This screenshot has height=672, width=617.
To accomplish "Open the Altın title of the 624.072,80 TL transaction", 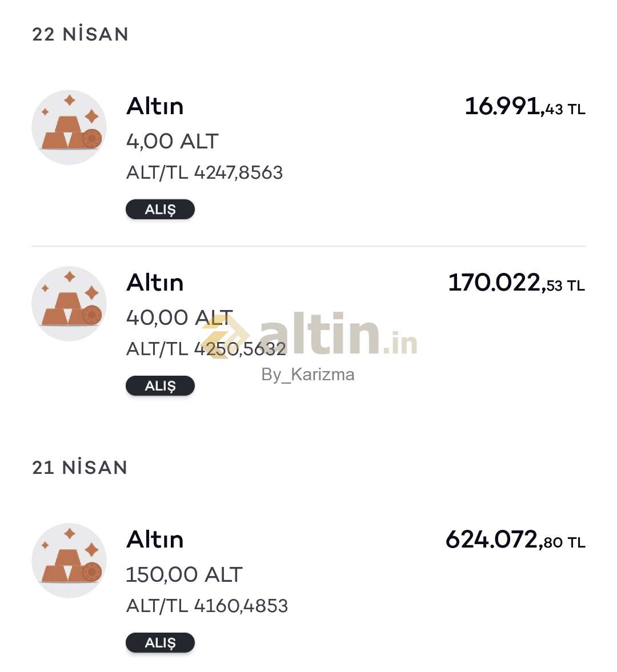I will (x=155, y=540).
